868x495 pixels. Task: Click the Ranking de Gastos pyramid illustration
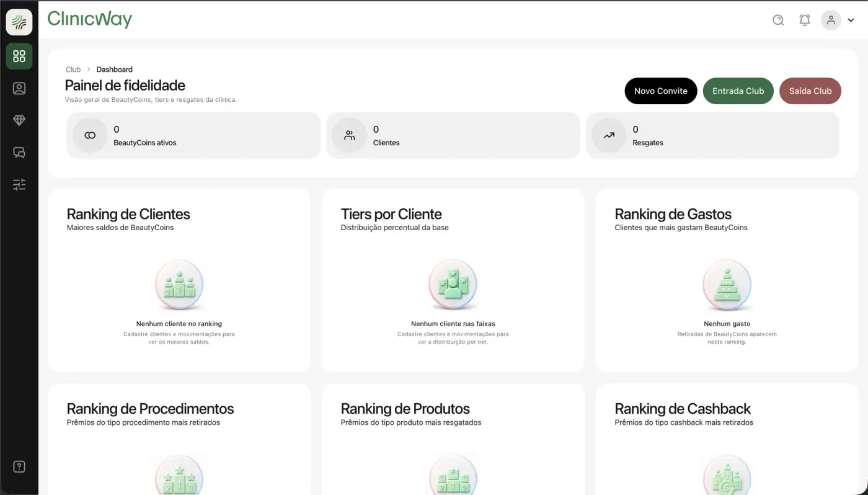pos(727,285)
